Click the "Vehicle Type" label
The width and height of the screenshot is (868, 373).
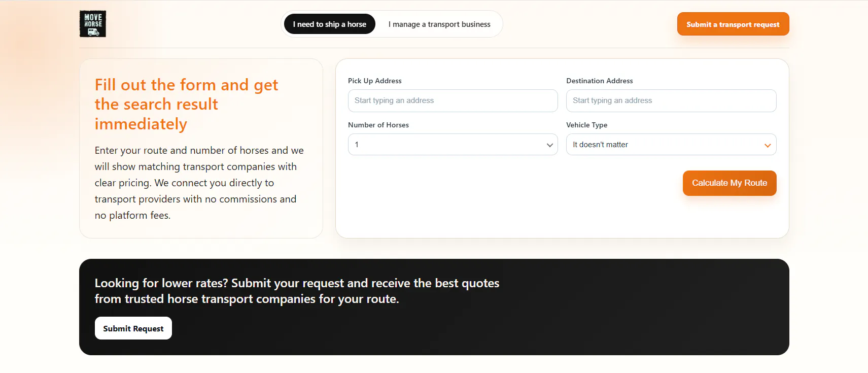coord(587,125)
